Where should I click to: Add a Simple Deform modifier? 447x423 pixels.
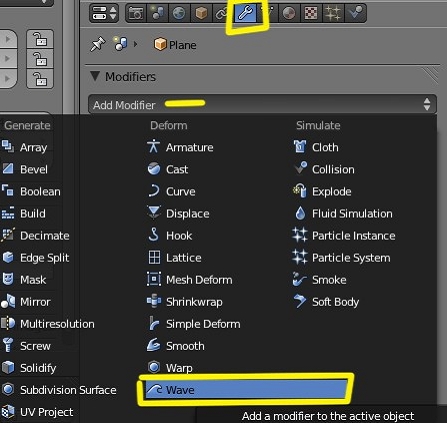tap(194, 324)
